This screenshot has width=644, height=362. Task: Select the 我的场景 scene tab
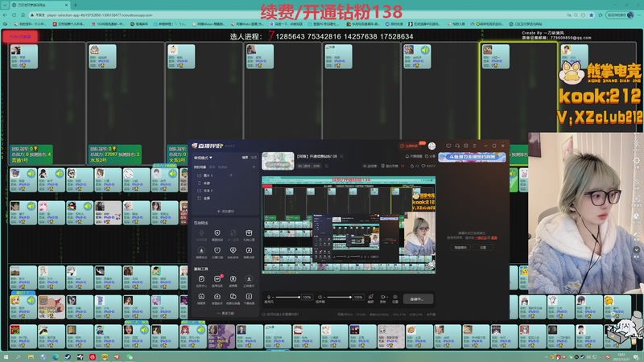pos(200,167)
